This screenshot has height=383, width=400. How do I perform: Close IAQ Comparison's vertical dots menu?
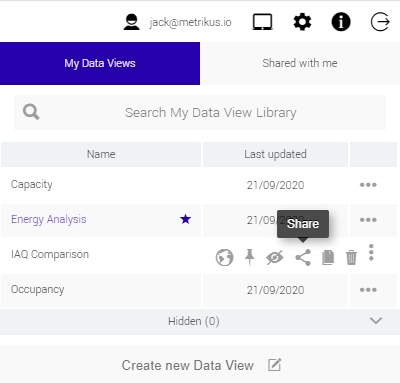(x=371, y=252)
